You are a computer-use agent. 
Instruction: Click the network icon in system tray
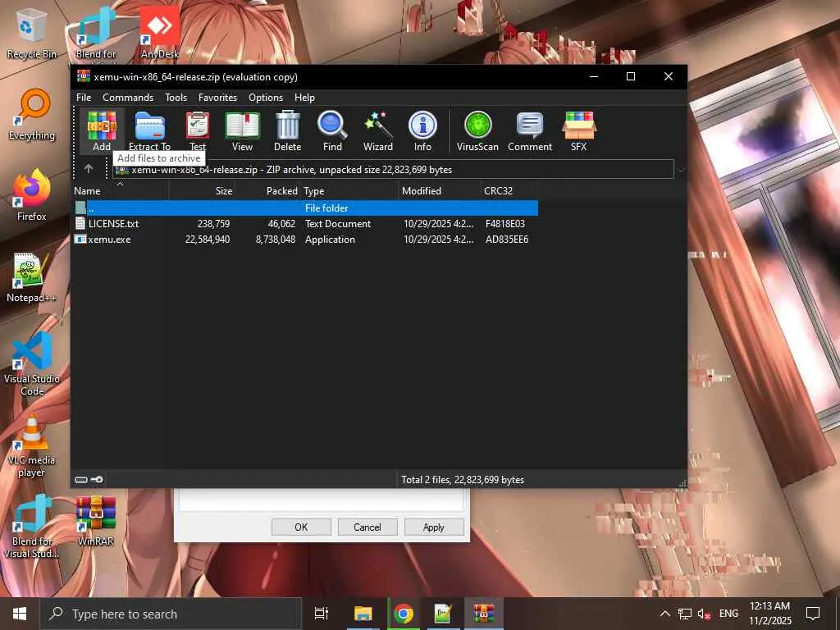(684, 614)
